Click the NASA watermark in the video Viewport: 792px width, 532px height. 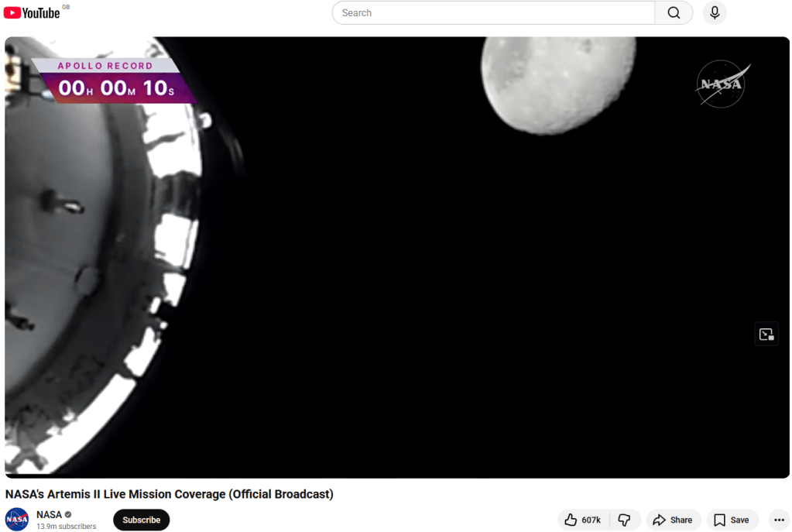coord(722,84)
